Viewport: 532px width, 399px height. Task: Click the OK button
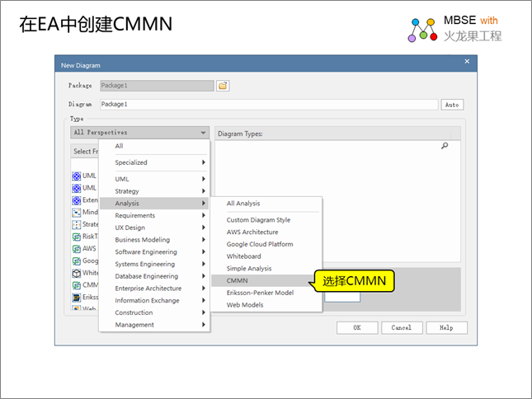[x=357, y=328]
